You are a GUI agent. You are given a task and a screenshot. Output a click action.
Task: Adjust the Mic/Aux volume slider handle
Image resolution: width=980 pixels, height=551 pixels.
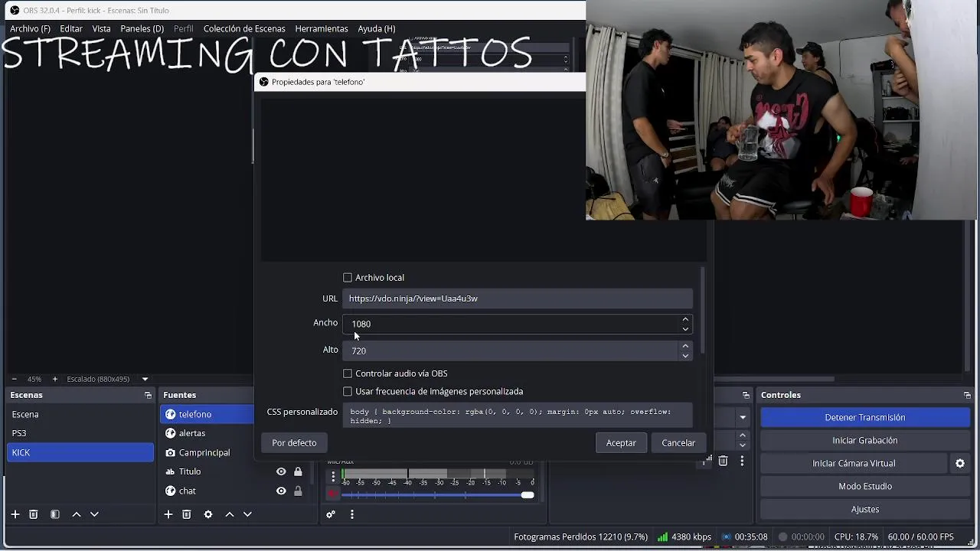[x=528, y=495]
